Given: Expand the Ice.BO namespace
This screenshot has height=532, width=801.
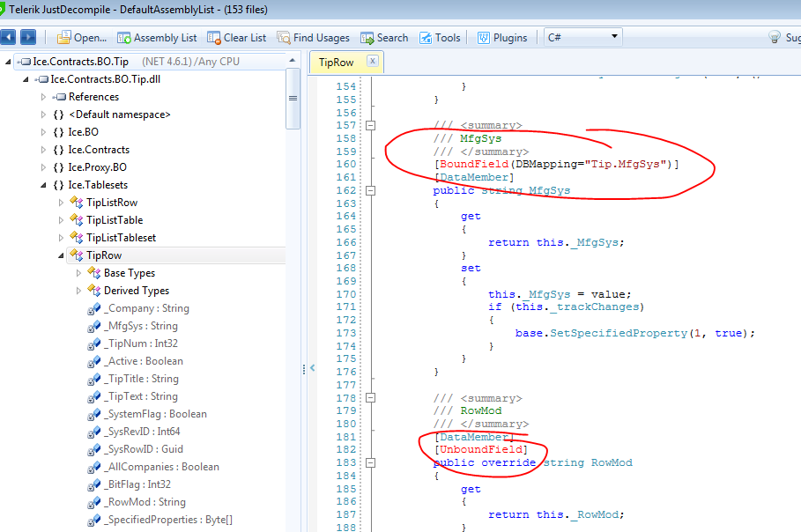Looking at the screenshot, I should 43,132.
